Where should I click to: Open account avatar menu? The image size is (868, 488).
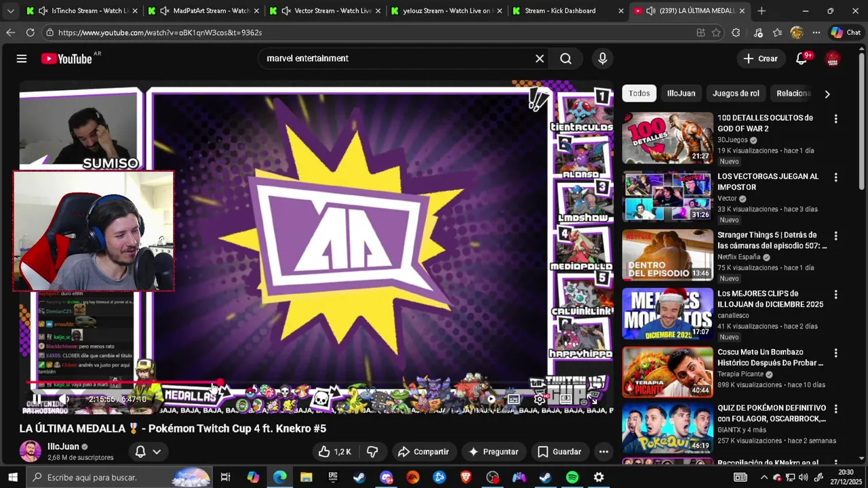(833, 59)
